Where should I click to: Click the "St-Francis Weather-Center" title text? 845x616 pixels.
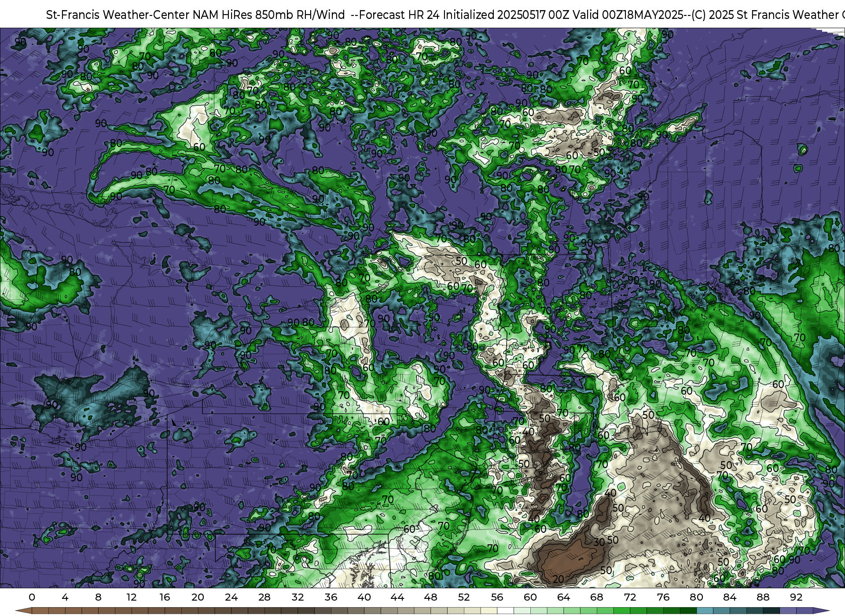(x=118, y=15)
